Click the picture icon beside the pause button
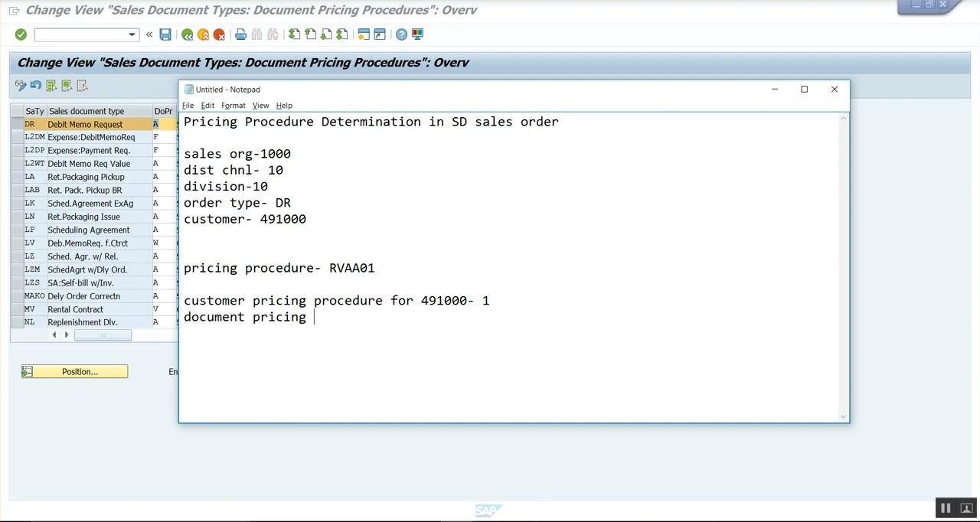The image size is (980, 522). (x=965, y=508)
